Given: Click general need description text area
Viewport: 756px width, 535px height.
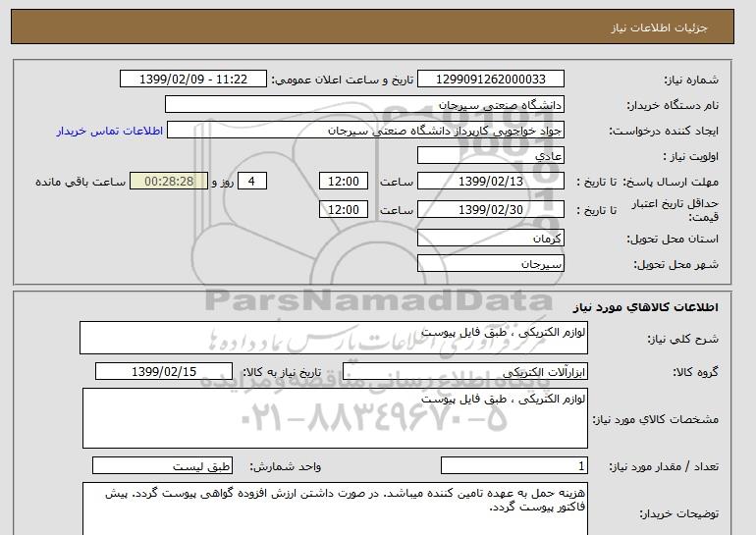Looking at the screenshot, I should tap(334, 338).
